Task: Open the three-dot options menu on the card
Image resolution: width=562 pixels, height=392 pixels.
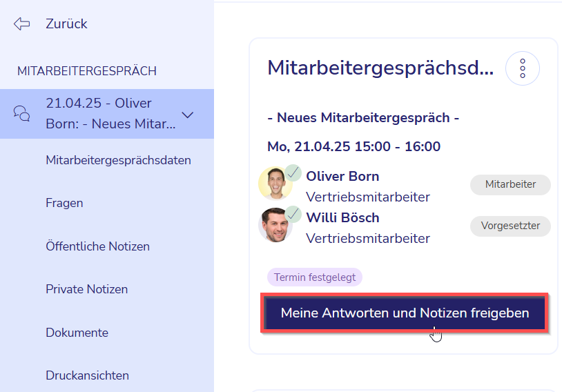Action: click(x=523, y=68)
